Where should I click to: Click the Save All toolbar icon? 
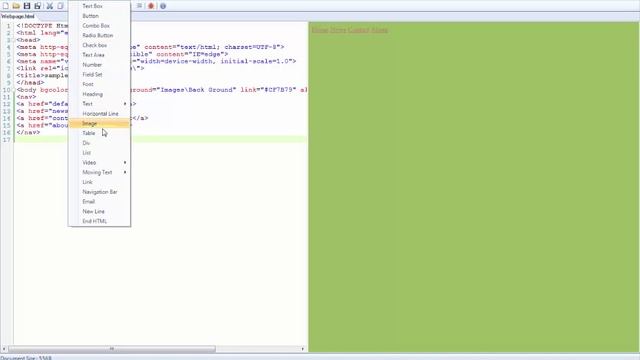point(38,6)
